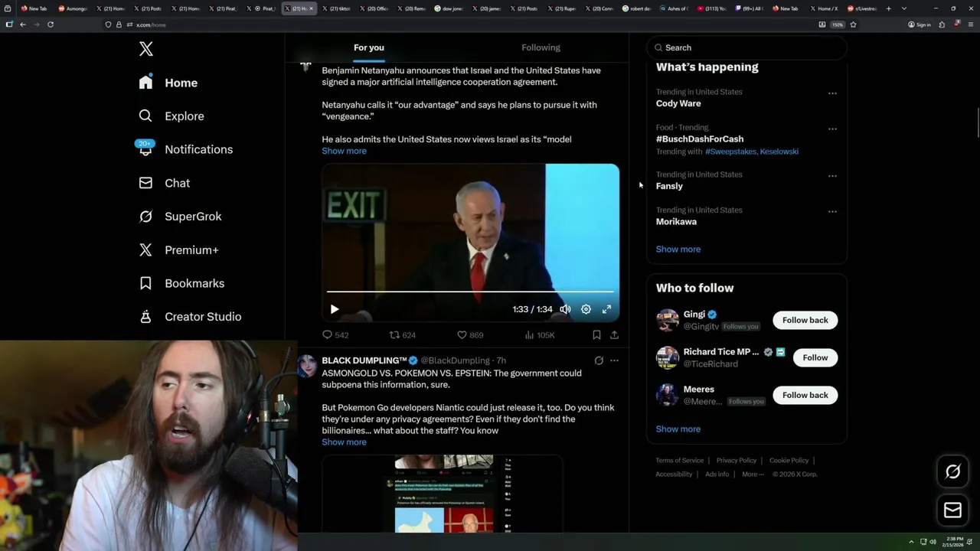
Task: Open BLACK DUMPLING profile avatar
Action: pos(307,366)
